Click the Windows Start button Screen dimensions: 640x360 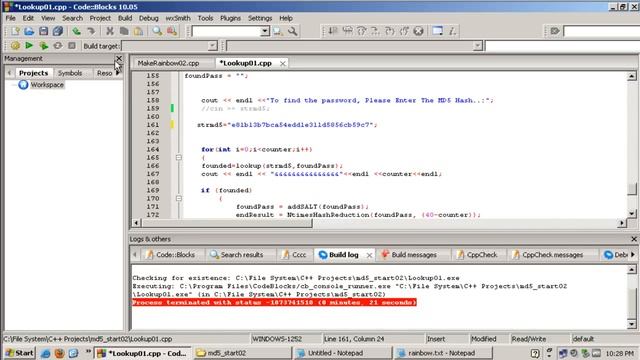pyautogui.click(x=20, y=353)
